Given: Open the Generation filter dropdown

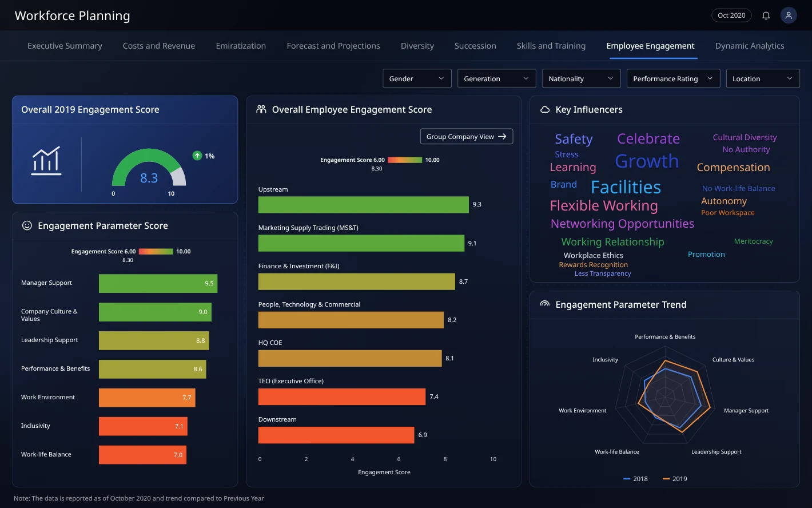Looking at the screenshot, I should 496,78.
